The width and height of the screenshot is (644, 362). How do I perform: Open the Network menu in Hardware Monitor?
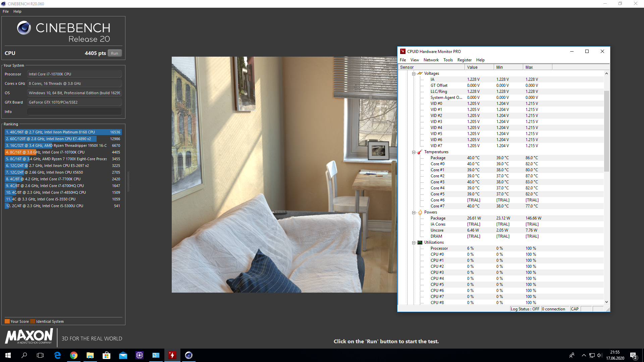(x=431, y=60)
